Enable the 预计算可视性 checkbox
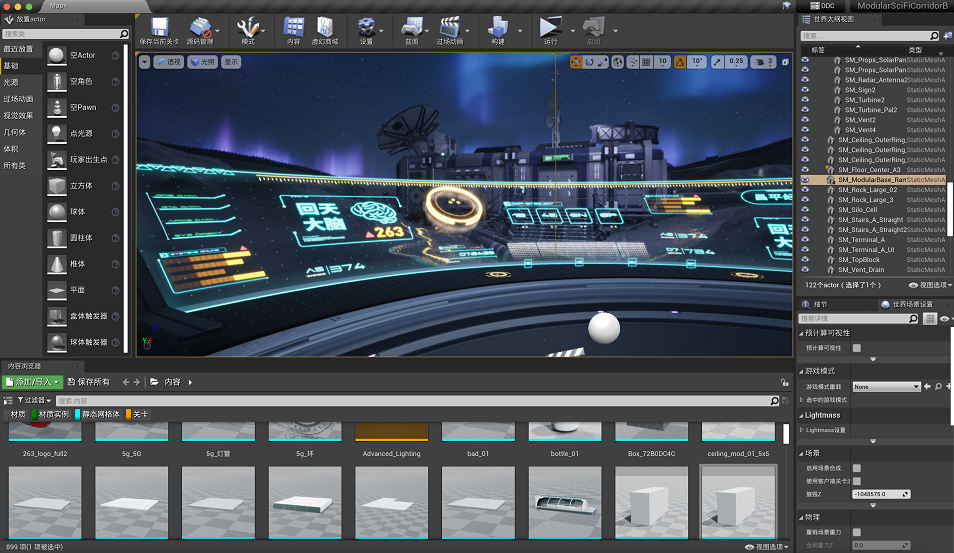The image size is (954, 553). [x=857, y=348]
